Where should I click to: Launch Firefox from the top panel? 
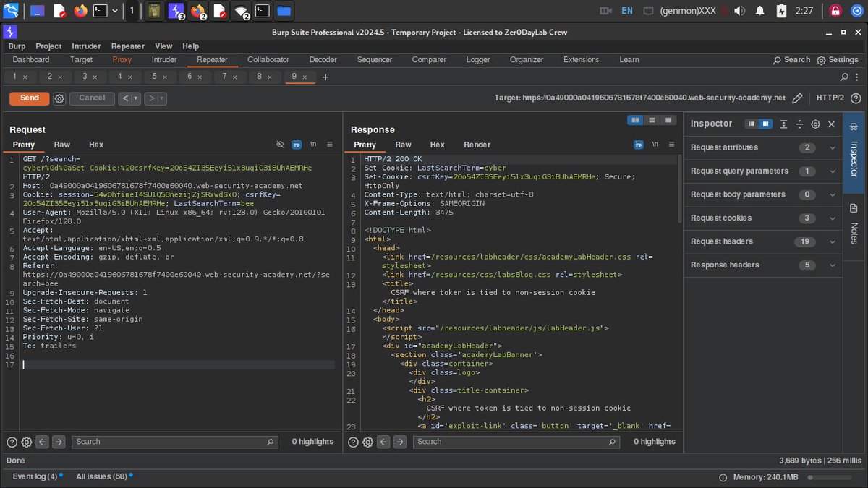tap(79, 11)
